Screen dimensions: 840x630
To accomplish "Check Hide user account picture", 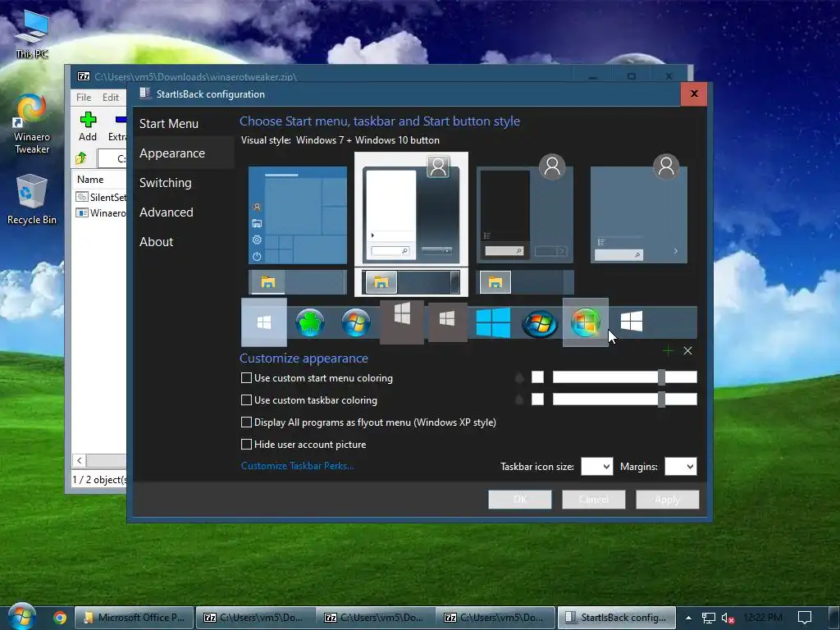I will (246, 444).
